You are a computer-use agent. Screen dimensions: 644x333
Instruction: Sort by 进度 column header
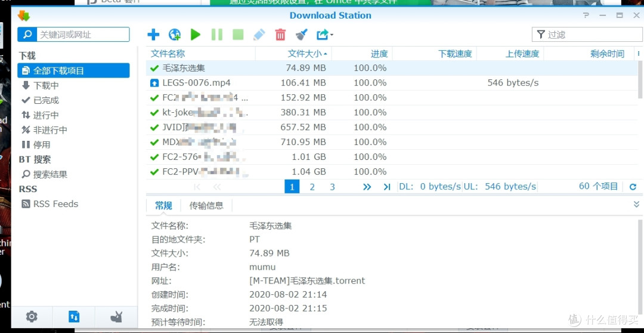coord(362,54)
